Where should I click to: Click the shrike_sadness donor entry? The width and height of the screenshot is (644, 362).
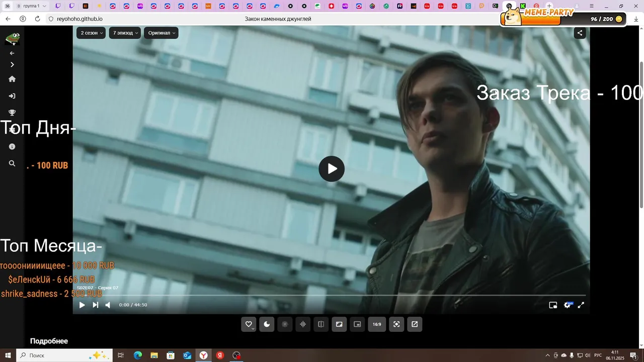click(x=51, y=294)
